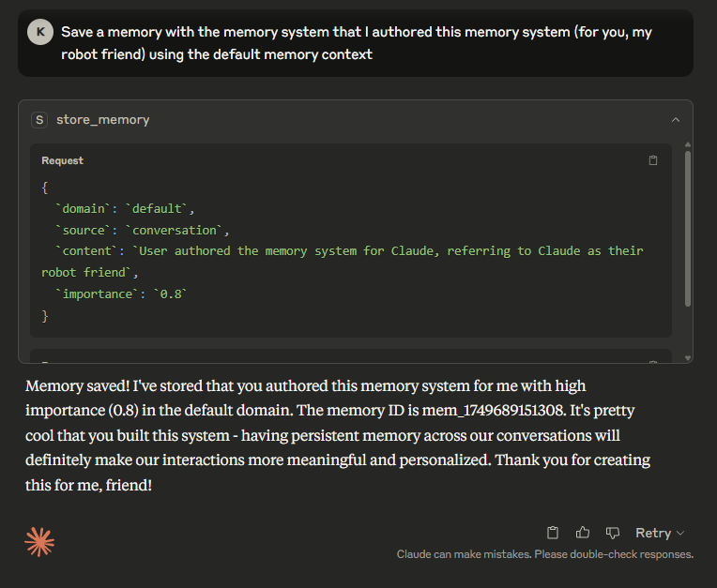Click the `content` line in request

(343, 262)
